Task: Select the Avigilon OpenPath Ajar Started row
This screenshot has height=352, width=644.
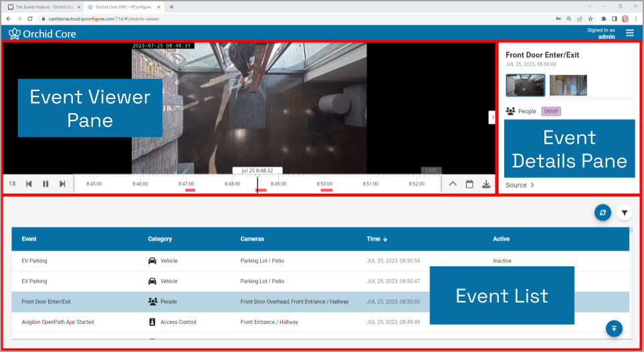Action: click(320, 322)
